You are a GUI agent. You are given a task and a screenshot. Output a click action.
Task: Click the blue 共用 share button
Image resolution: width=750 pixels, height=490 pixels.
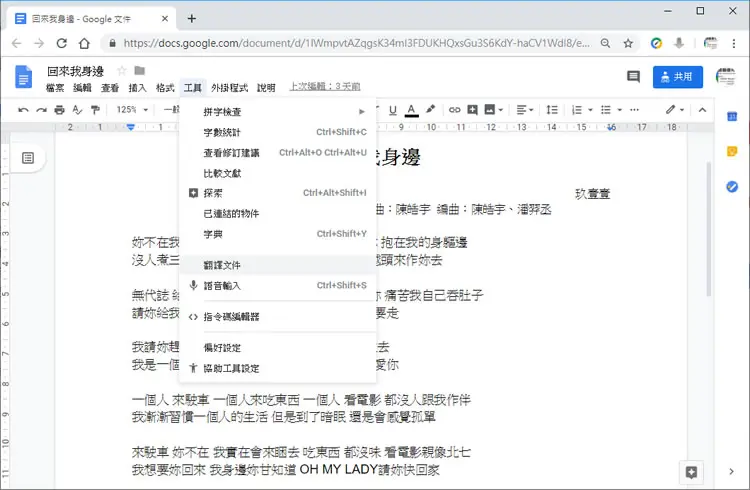click(x=678, y=77)
